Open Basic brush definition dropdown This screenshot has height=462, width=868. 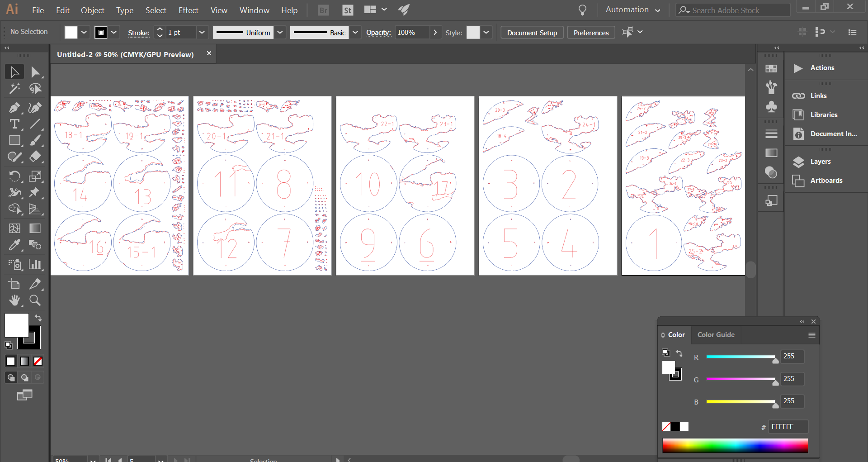(355, 32)
